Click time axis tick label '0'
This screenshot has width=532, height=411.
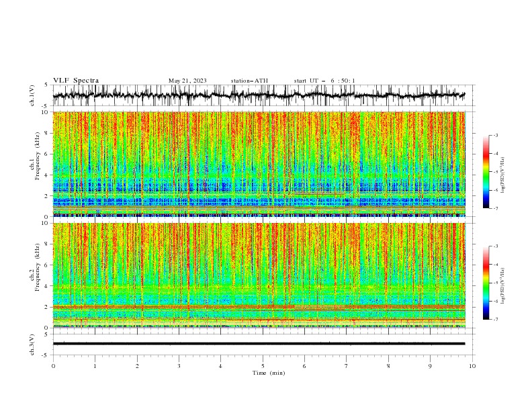pyautogui.click(x=53, y=366)
